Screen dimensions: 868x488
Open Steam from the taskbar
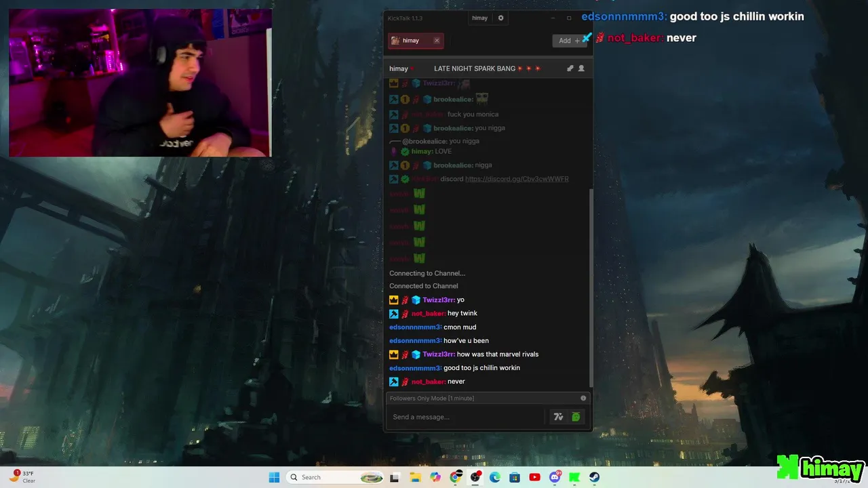(595, 477)
